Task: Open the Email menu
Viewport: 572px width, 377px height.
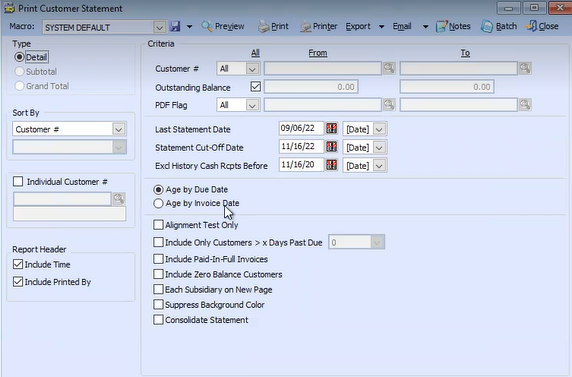Action: click(410, 26)
